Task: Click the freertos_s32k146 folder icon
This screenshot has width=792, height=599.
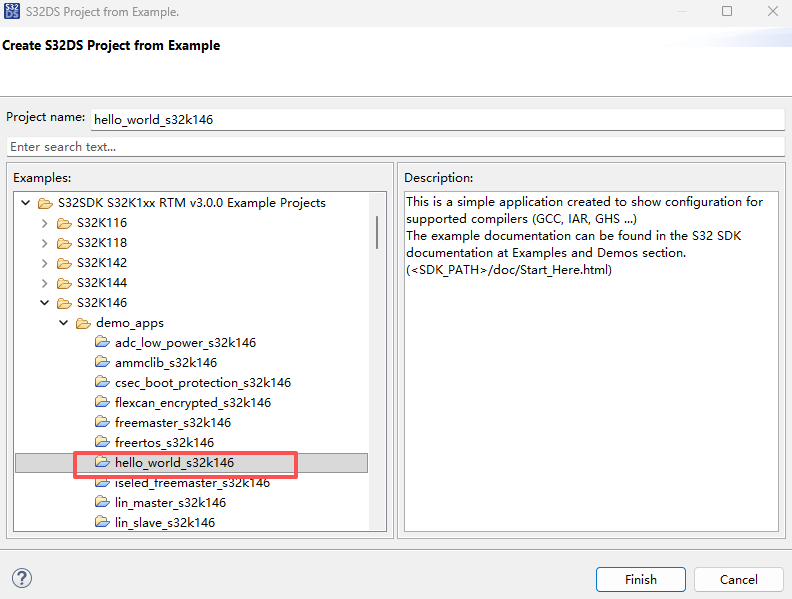Action: tap(103, 442)
